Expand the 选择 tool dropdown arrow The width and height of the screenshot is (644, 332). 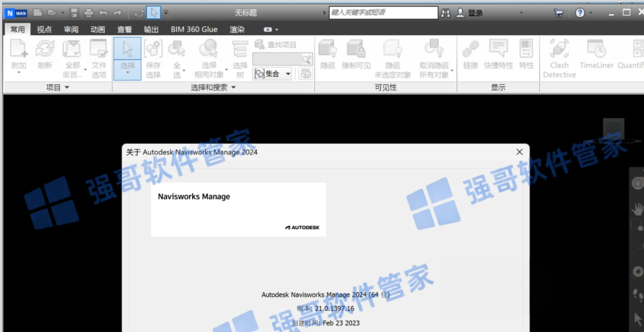click(x=127, y=72)
